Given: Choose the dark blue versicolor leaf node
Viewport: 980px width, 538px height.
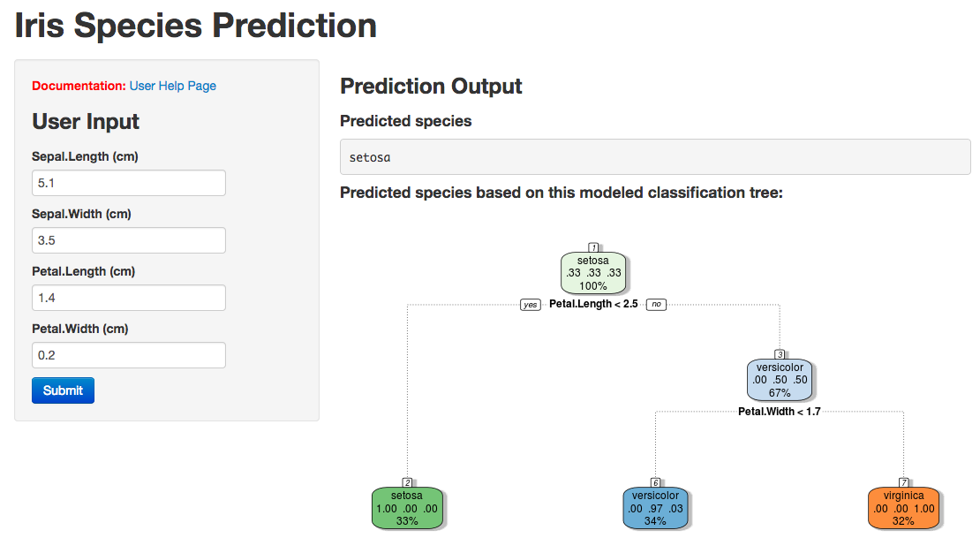Looking at the screenshot, I should (x=655, y=508).
